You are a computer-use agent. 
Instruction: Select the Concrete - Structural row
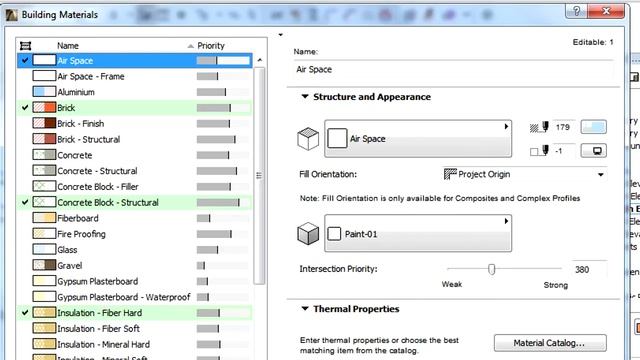135,171
